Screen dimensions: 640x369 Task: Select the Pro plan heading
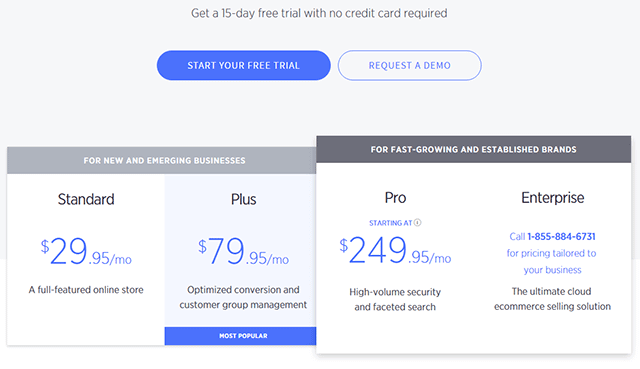(395, 198)
